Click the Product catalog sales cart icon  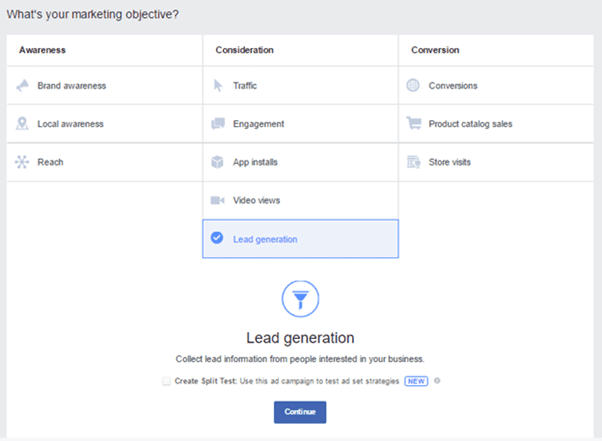(x=412, y=124)
